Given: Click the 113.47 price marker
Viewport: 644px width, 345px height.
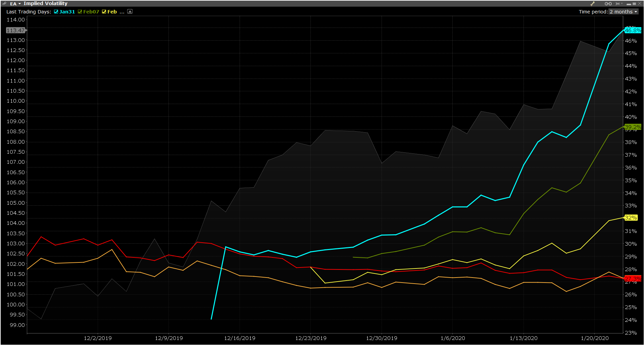Looking at the screenshot, I should pos(15,31).
